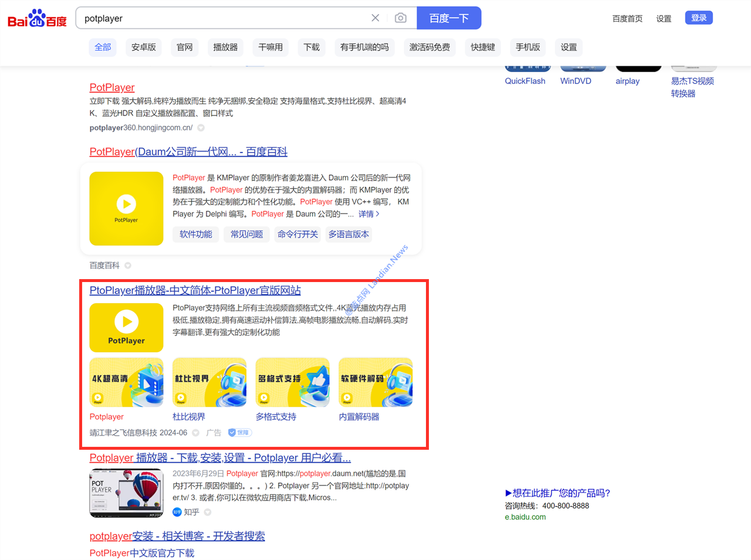Select the 官网 suggestion tag
The width and height of the screenshot is (751, 560).
[185, 47]
